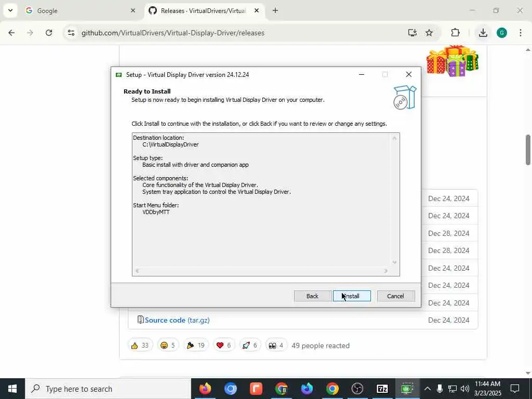Select the Releases VirtualDrivers GitHub tab
Viewport: 532px width, 399px height.
click(203, 11)
